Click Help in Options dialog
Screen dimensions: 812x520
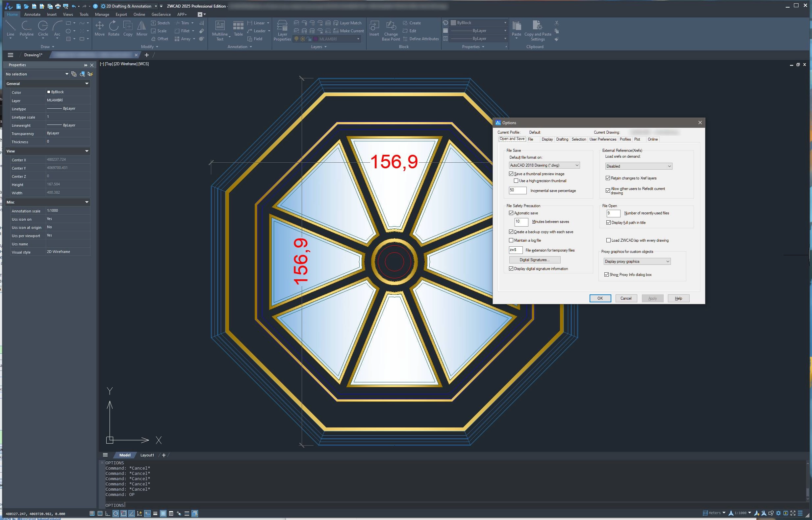pos(678,298)
